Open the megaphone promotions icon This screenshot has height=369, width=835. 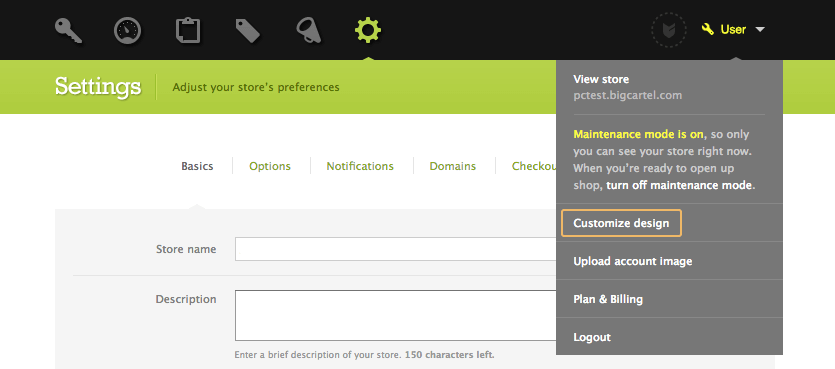pyautogui.click(x=308, y=30)
